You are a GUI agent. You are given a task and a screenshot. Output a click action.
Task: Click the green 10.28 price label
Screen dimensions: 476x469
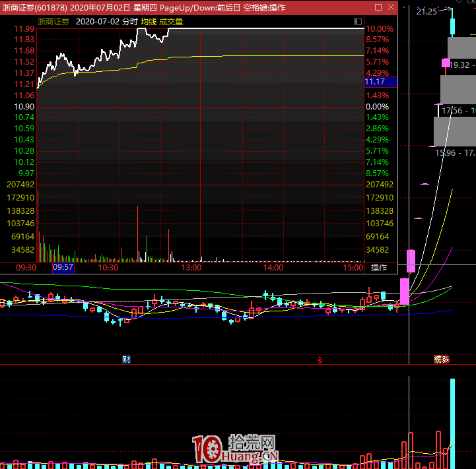coord(24,151)
